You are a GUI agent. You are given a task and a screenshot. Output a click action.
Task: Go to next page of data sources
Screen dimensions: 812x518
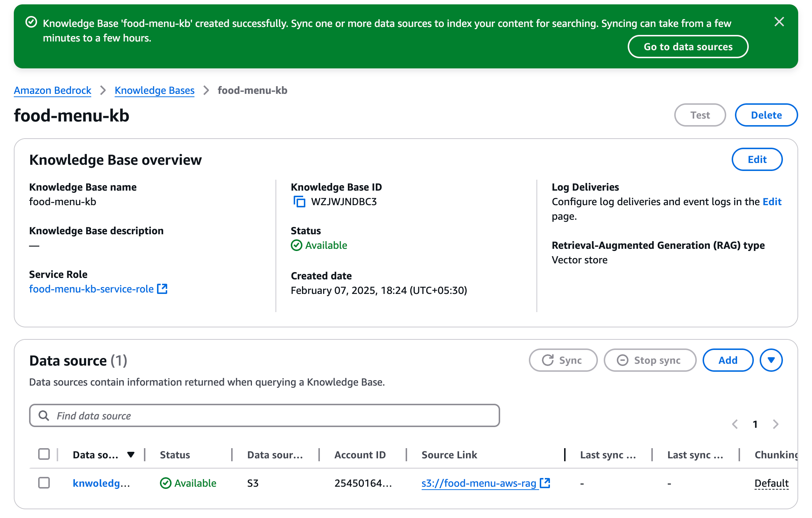point(776,424)
